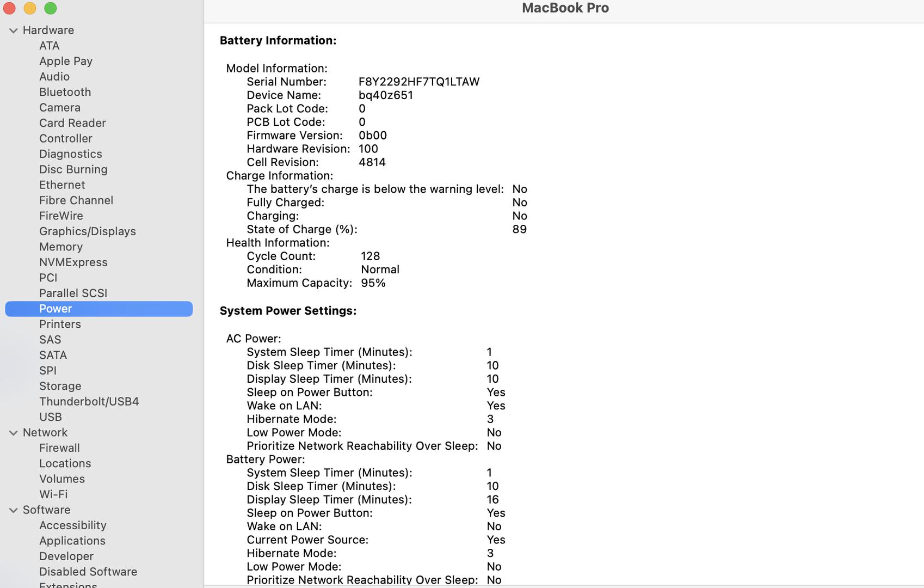Click the State of Charge value 89

(520, 229)
